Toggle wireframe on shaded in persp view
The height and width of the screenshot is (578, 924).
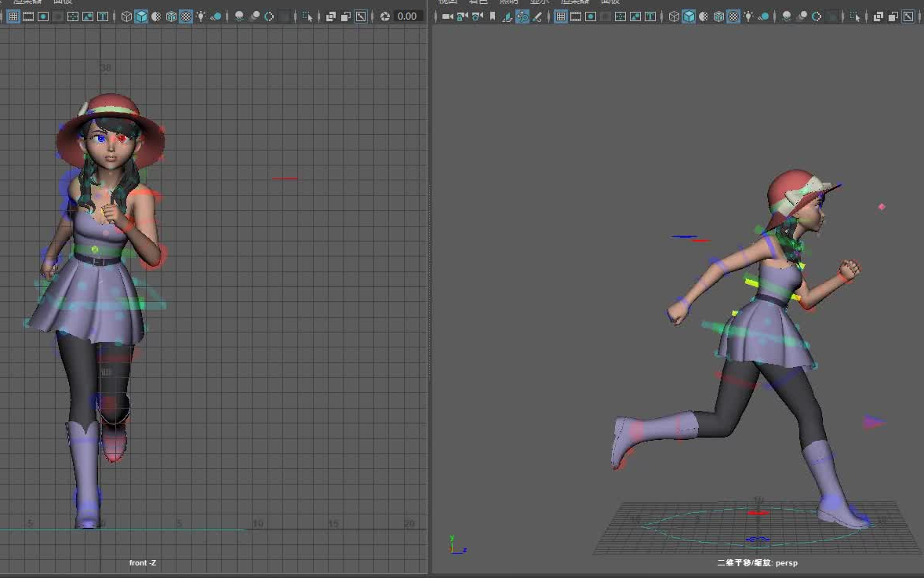click(x=718, y=16)
